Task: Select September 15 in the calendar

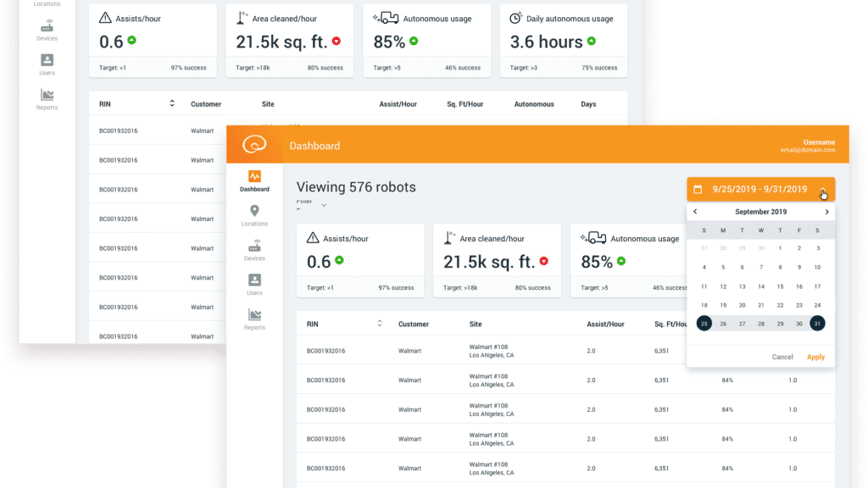Action: (x=780, y=286)
